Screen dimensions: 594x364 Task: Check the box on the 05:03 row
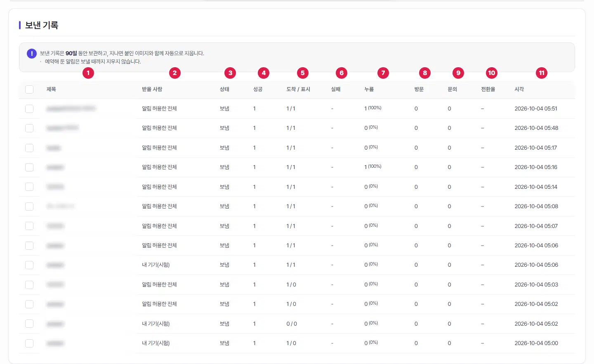pyautogui.click(x=29, y=285)
